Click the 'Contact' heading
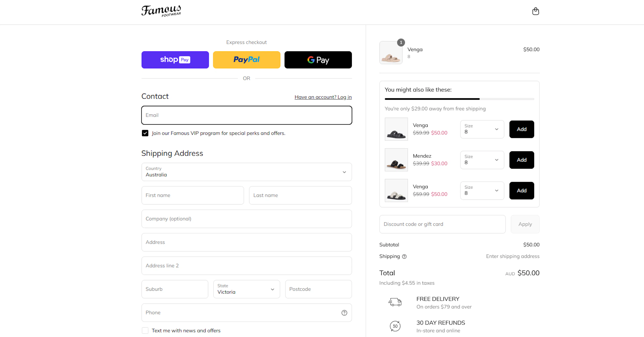The image size is (644, 337). 155,96
